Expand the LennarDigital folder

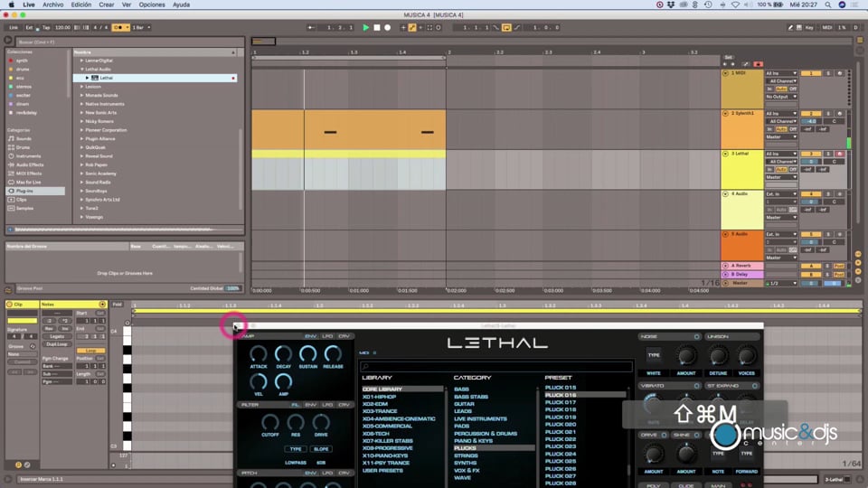click(82, 61)
